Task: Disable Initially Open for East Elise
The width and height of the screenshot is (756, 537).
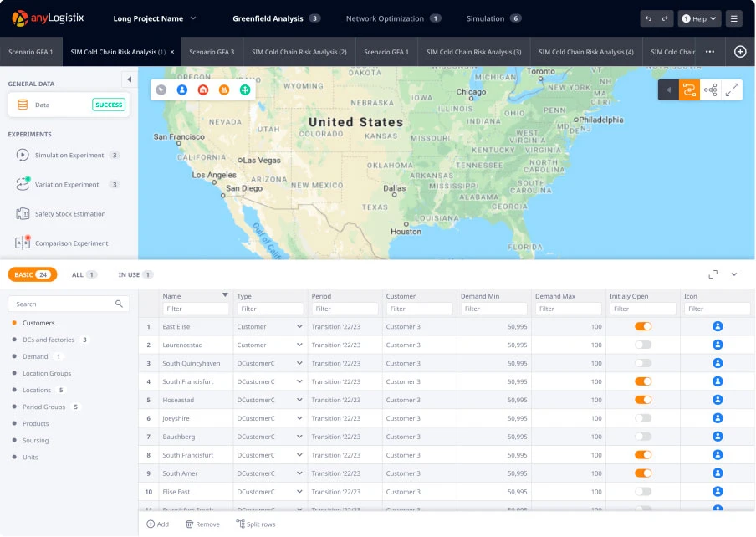Action: tap(644, 325)
